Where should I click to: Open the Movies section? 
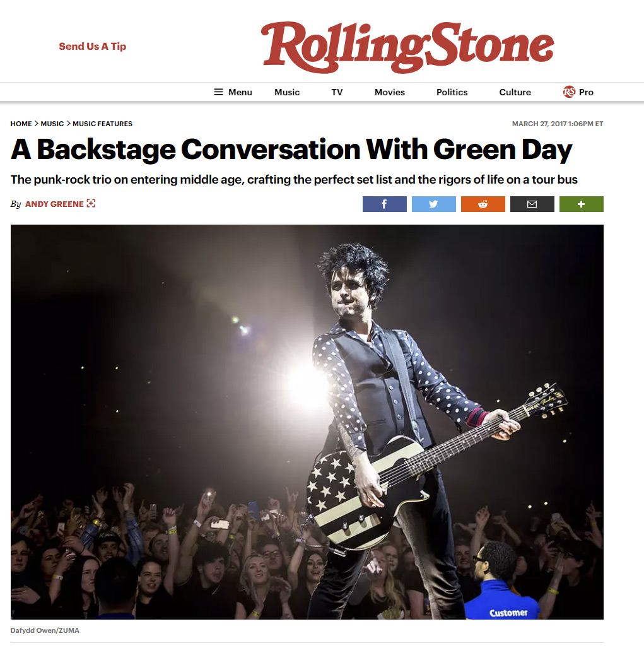pyautogui.click(x=390, y=92)
